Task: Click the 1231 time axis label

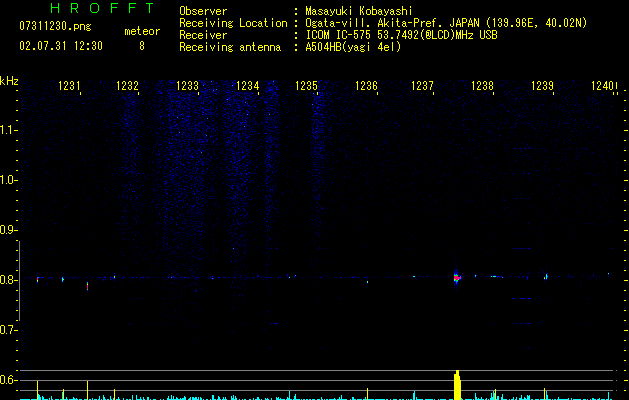Action: 69,86
